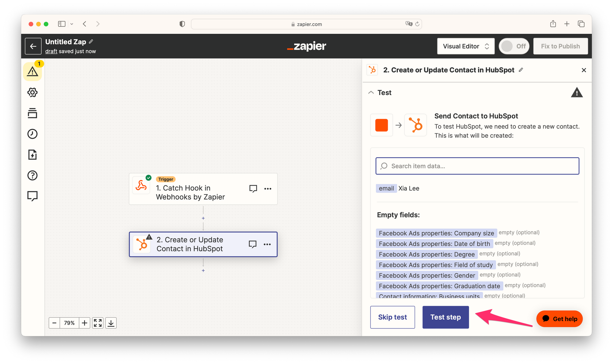This screenshot has width=613, height=364.
Task: Open the Versions stack icon in sidebar
Action: [32, 113]
